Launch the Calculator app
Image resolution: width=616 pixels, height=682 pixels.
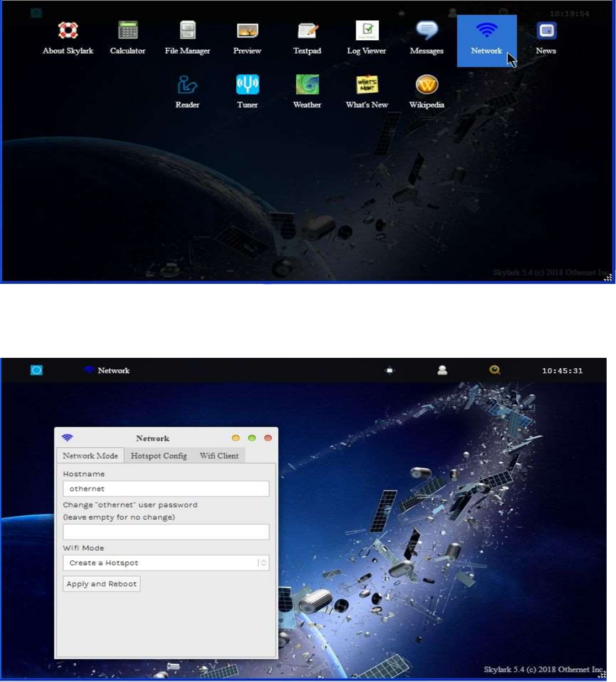128,38
